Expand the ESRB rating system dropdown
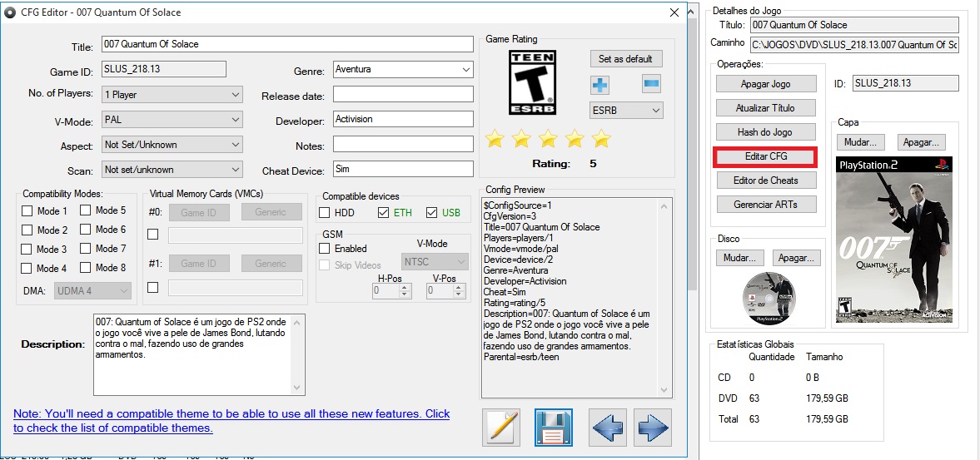This screenshot has width=980, height=460. click(x=626, y=110)
